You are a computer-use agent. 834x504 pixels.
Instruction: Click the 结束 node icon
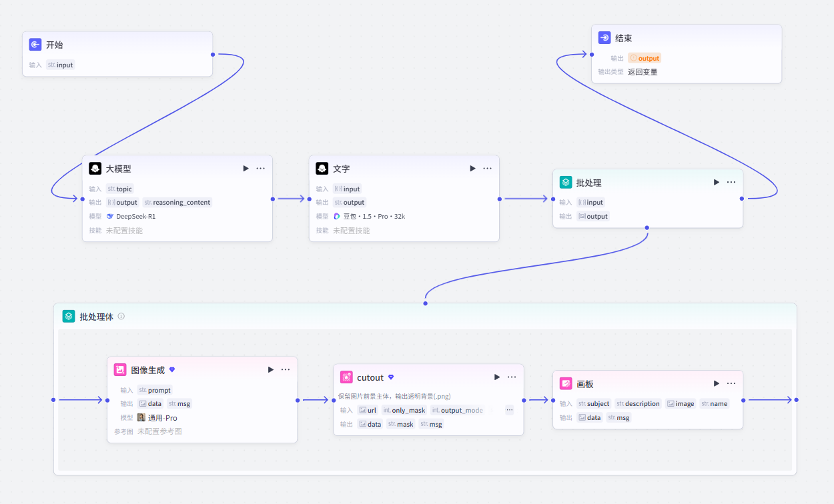(604, 38)
